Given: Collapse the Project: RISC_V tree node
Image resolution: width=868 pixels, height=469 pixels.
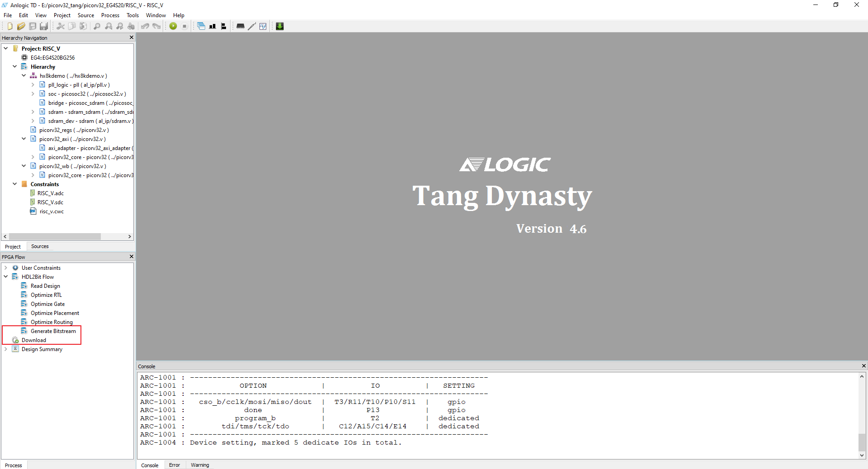Looking at the screenshot, I should 6,48.
